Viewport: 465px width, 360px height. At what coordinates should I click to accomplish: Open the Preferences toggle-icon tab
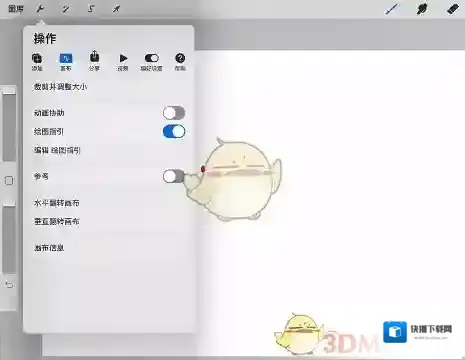click(x=151, y=62)
